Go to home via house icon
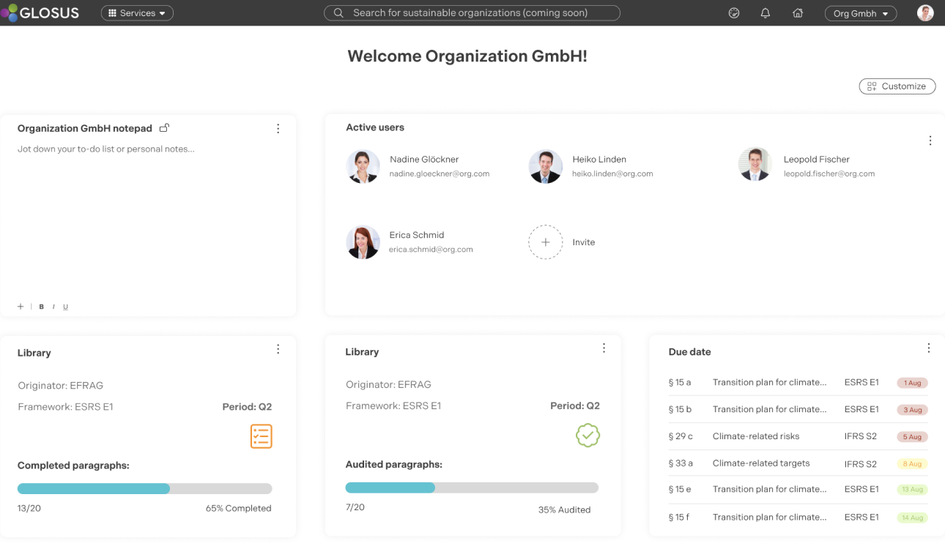The width and height of the screenshot is (945, 560). (798, 13)
